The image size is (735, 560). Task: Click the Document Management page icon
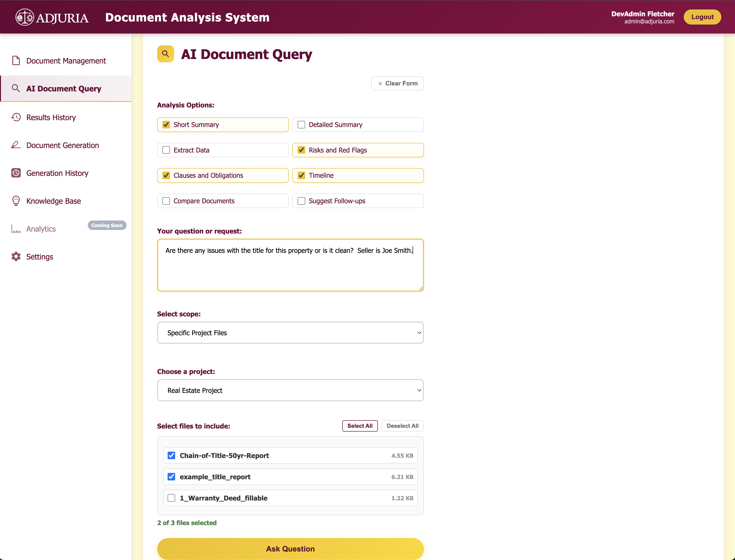pos(16,61)
